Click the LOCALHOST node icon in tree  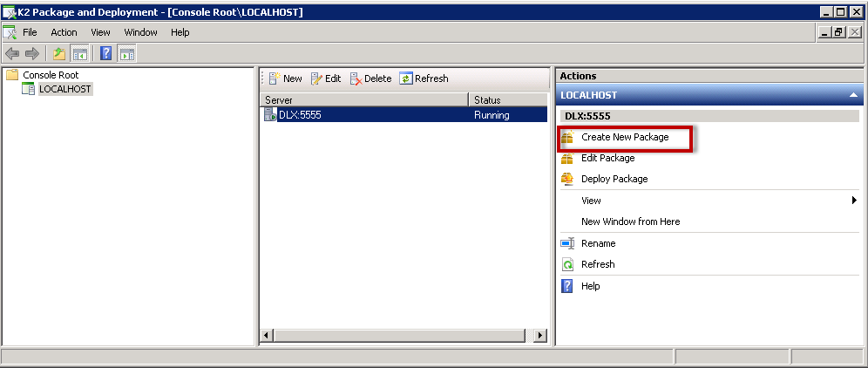pyautogui.click(x=28, y=89)
